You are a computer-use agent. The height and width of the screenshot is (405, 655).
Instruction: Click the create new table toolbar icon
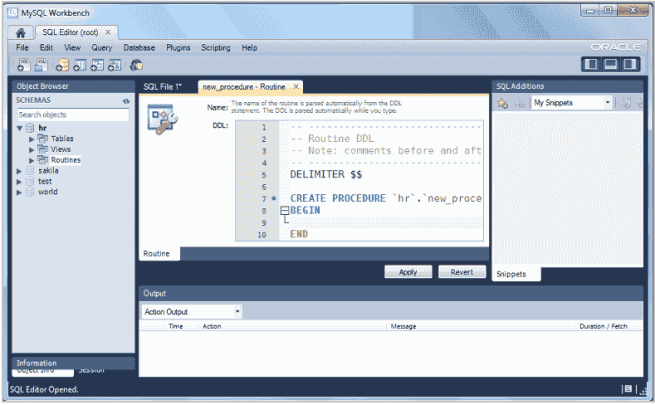79,65
